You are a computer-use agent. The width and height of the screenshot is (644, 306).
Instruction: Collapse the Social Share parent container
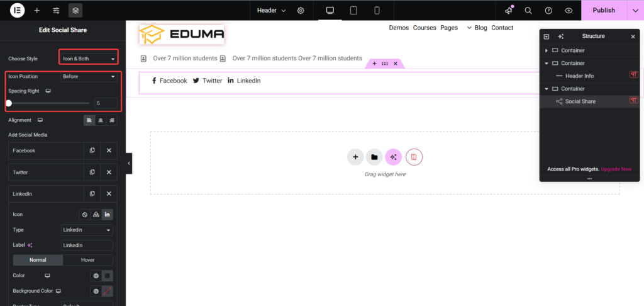pyautogui.click(x=547, y=89)
